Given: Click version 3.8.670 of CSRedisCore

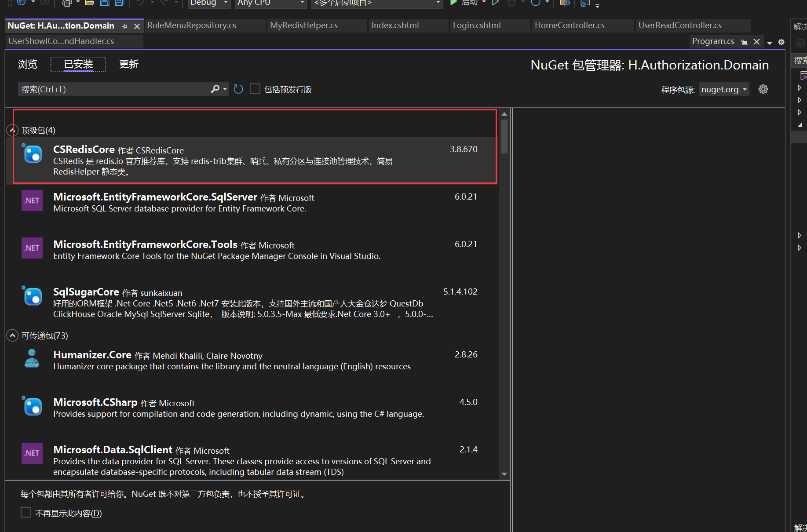Looking at the screenshot, I should [x=464, y=149].
